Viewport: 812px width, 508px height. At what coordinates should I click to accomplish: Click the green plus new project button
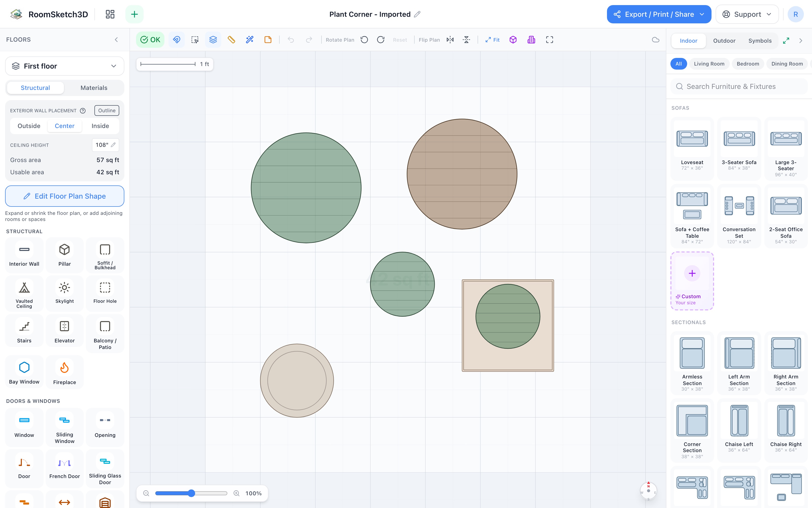[x=134, y=14]
